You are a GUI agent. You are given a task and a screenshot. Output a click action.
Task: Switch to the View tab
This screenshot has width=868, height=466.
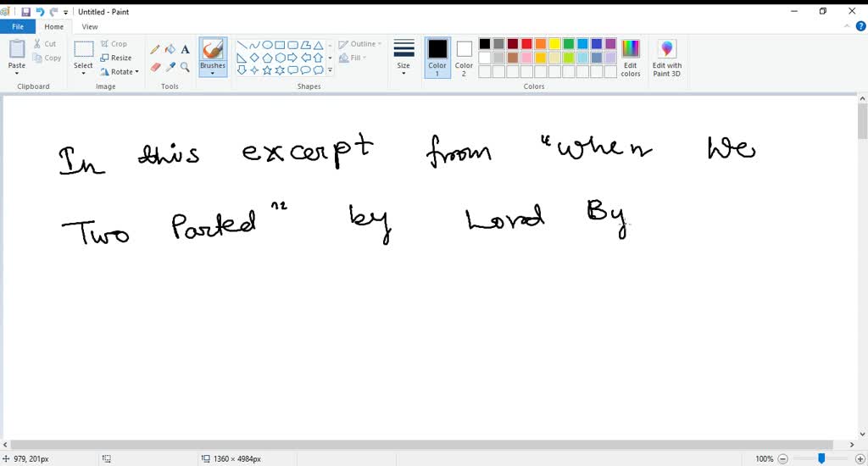click(90, 26)
